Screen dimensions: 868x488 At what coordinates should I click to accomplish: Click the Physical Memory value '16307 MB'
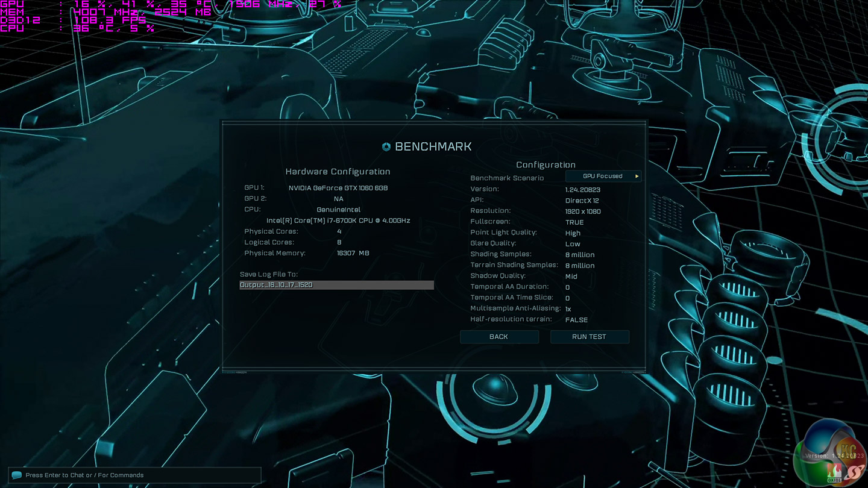(353, 253)
